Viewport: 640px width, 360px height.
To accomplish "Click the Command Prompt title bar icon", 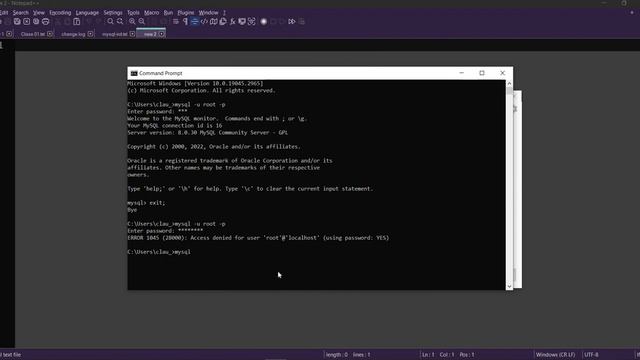I will (x=134, y=73).
